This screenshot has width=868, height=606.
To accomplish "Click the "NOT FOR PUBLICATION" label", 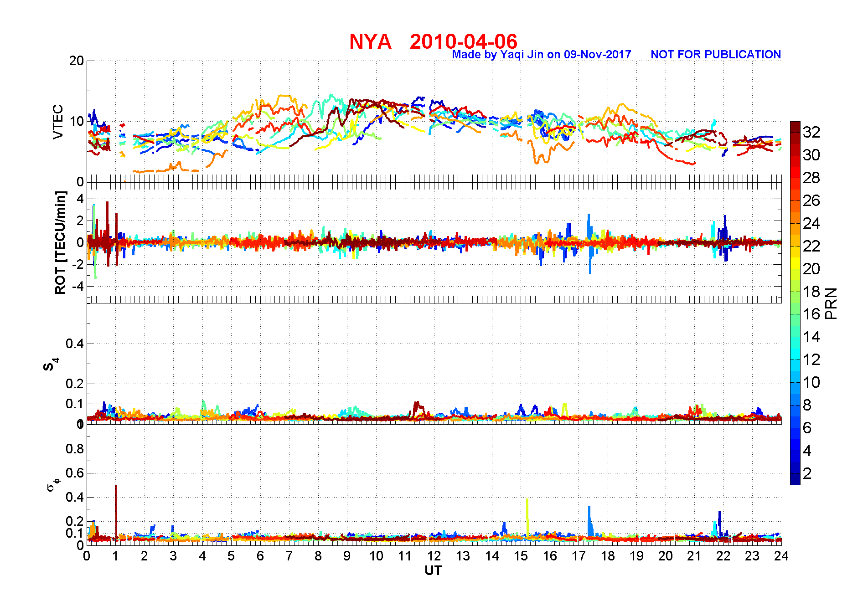I will point(716,55).
